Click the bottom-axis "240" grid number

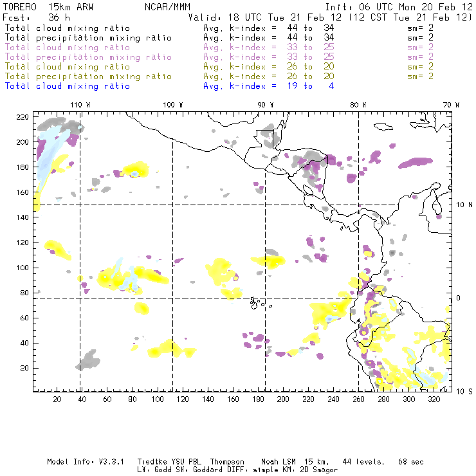333,399
